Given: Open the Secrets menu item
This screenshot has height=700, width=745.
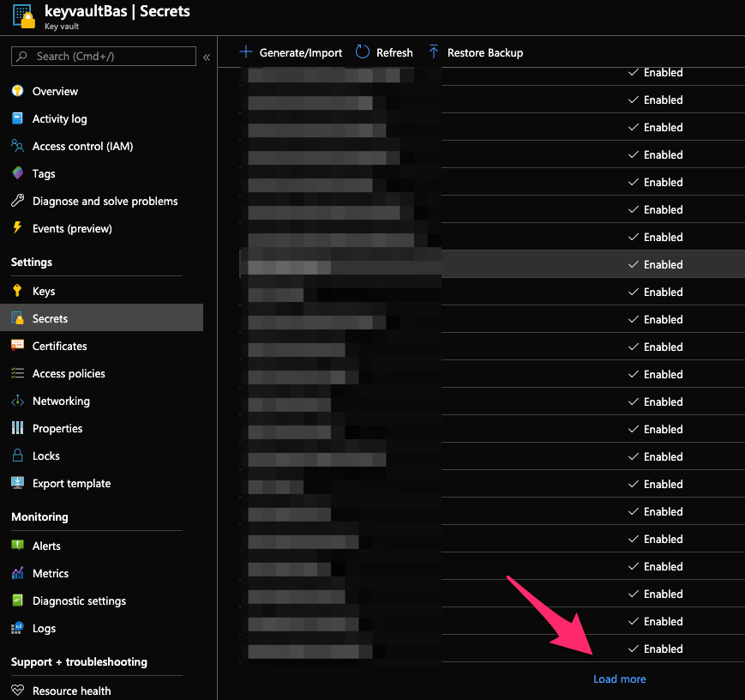Looking at the screenshot, I should click(x=50, y=318).
